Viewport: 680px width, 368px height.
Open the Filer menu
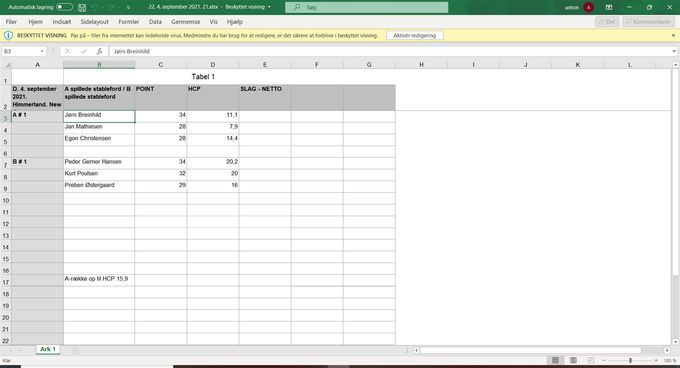(x=11, y=22)
